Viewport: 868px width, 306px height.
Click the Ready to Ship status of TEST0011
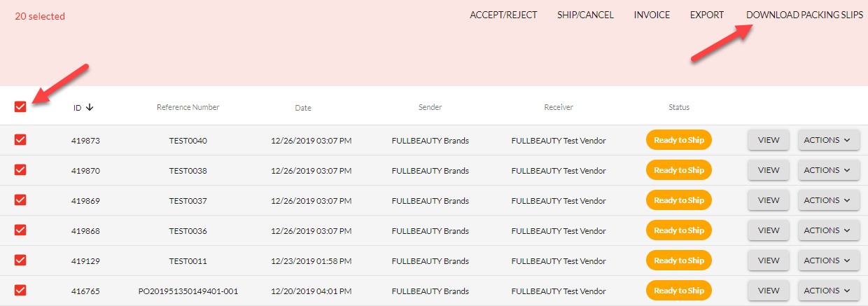point(678,260)
